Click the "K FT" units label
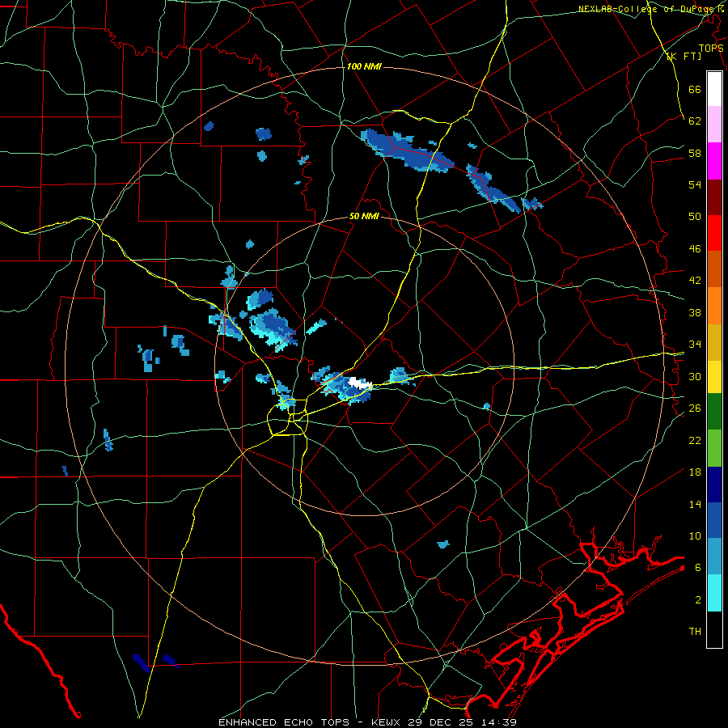This screenshot has width=728, height=728. pos(684,56)
